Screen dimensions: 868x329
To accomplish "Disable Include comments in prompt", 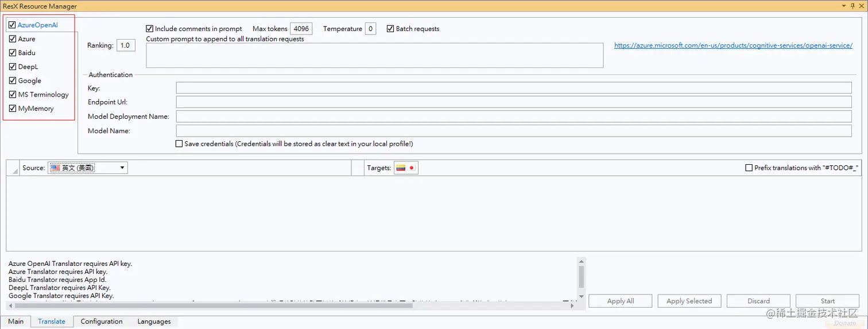I will click(149, 29).
